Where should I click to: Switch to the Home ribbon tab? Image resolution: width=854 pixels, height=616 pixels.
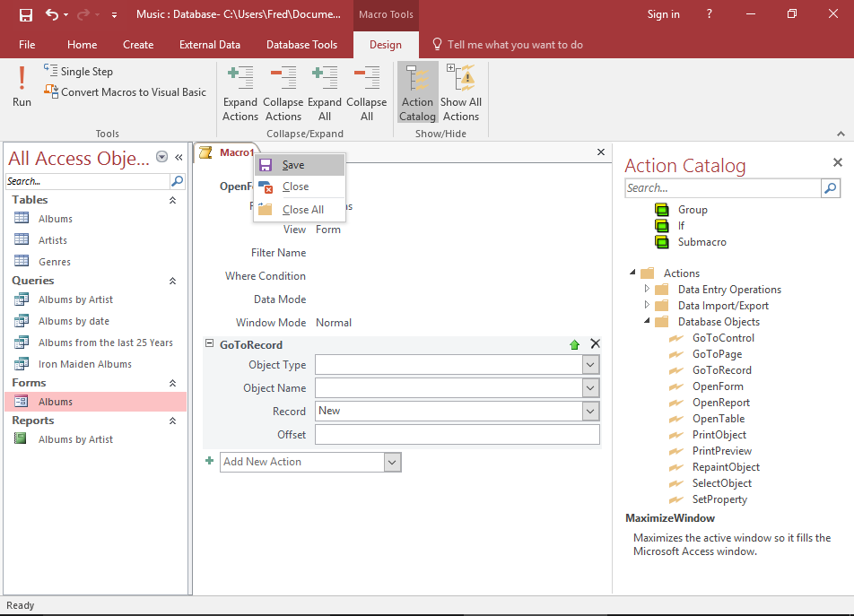tap(83, 45)
